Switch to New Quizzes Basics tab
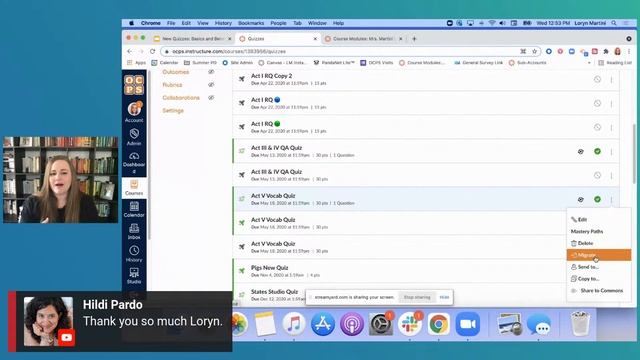 pos(193,39)
